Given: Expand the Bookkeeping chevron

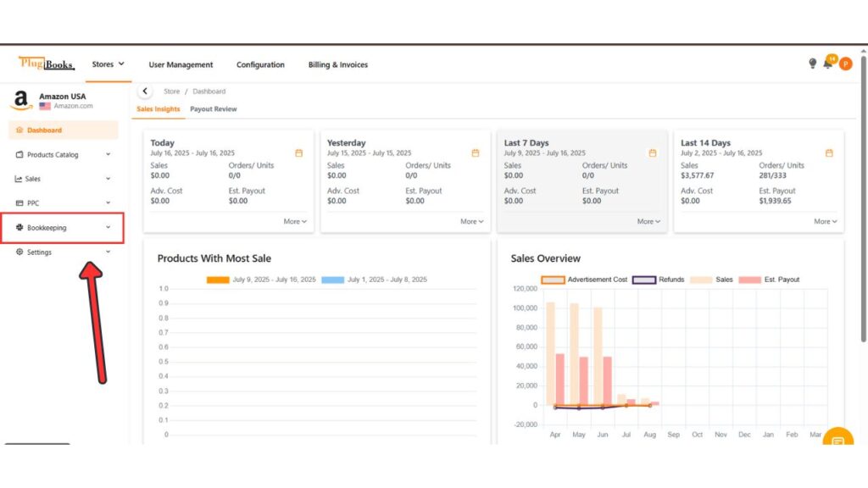Looking at the screenshot, I should [x=108, y=227].
